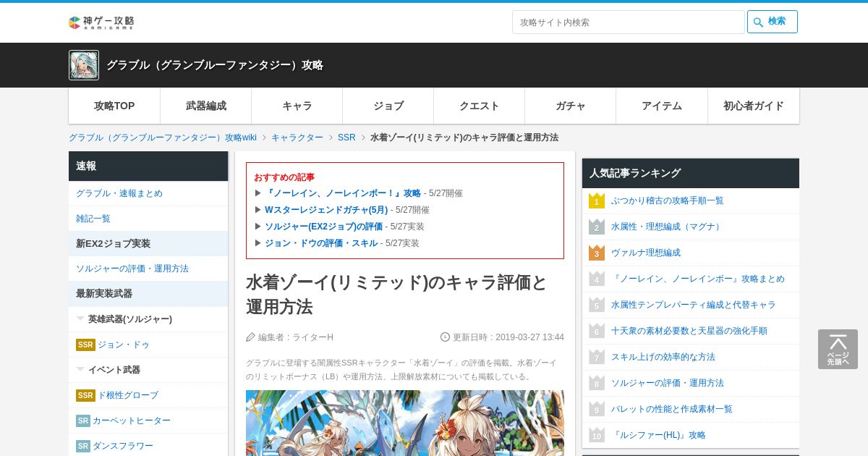Open ヴァルナ理想編成 ranking link
868x456 pixels.
[646, 253]
